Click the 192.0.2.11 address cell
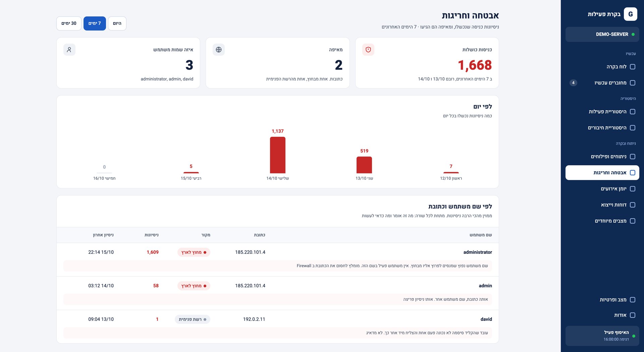Image resolution: width=644 pixels, height=352 pixels. click(254, 319)
